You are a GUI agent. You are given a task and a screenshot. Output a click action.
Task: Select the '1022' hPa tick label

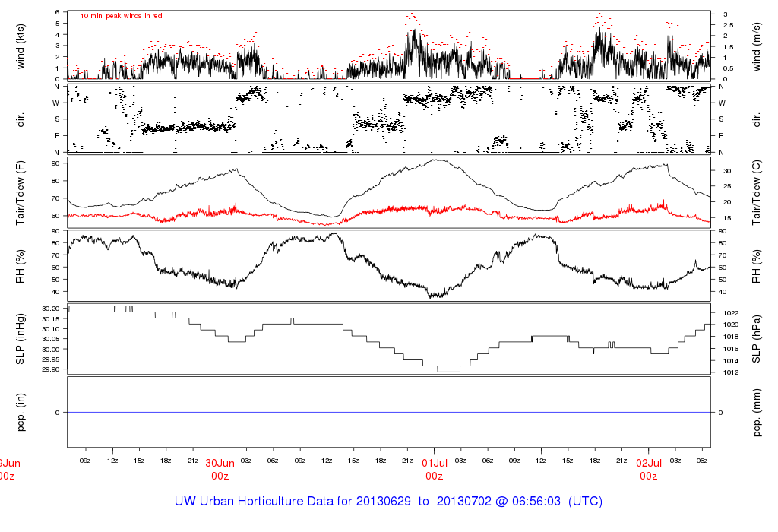point(731,313)
